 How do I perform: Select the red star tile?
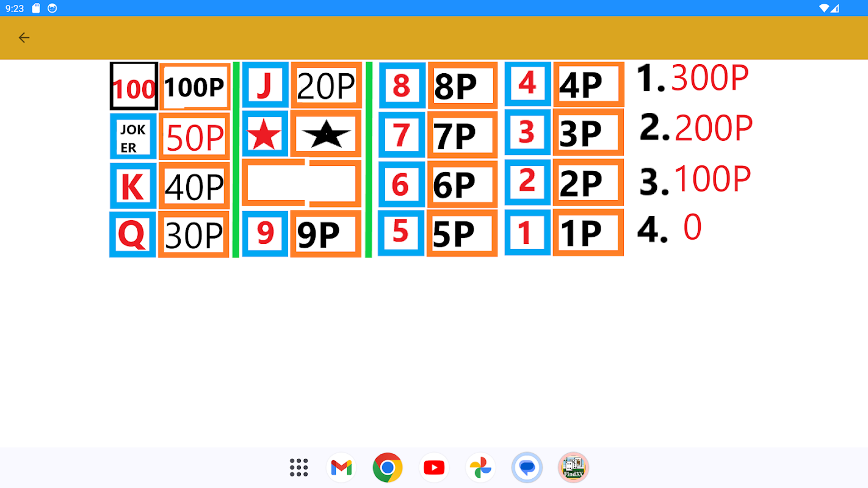click(x=265, y=134)
